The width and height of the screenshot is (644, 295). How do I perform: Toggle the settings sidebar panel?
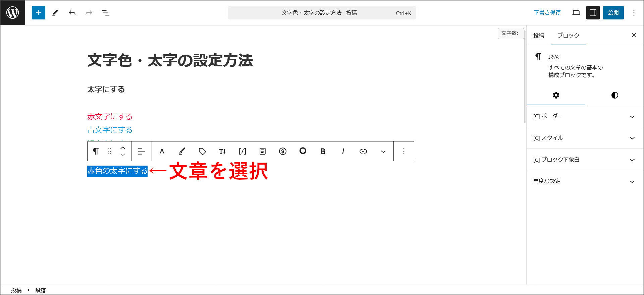click(x=593, y=13)
